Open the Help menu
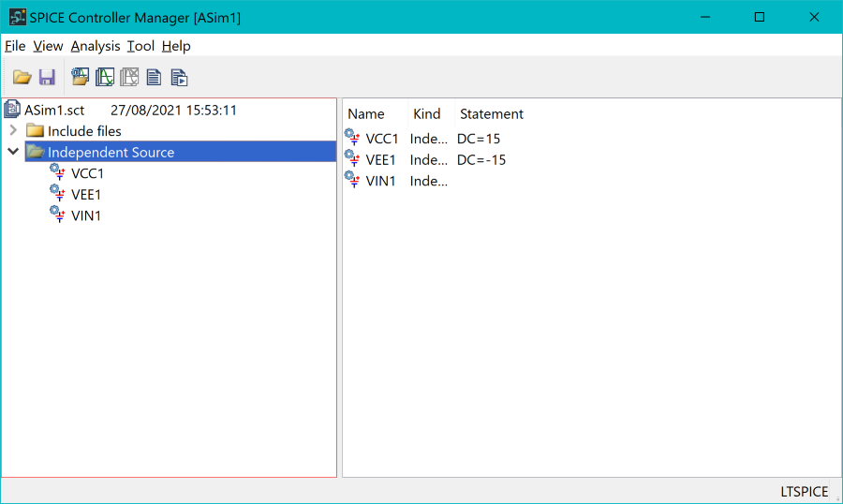The image size is (843, 504). coord(176,46)
